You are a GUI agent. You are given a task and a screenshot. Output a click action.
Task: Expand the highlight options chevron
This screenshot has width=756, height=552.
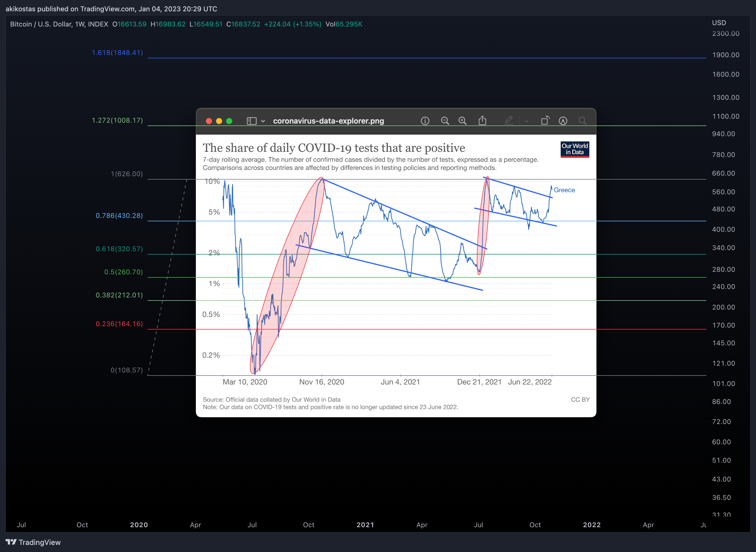[527, 121]
